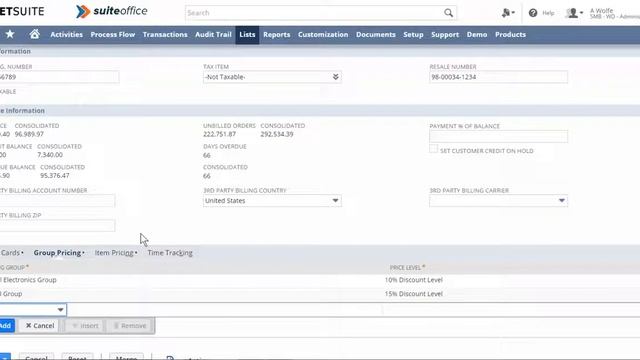This screenshot has width=640, height=360.
Task: Click the Help question mark icon
Action: [533, 13]
